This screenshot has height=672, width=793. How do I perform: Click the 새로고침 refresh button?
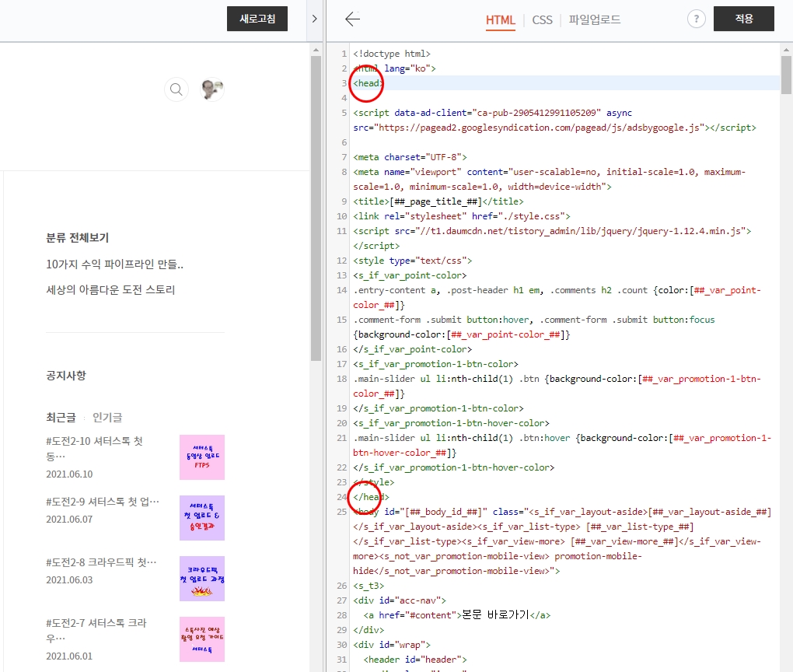coord(257,19)
